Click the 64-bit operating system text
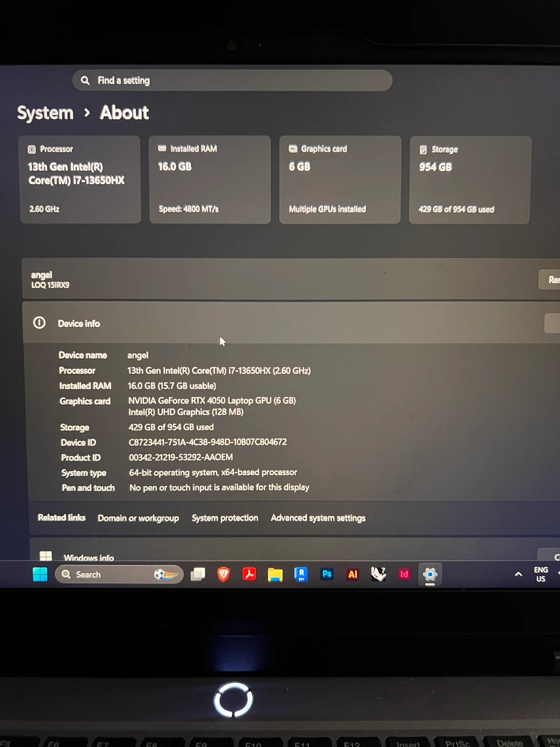The width and height of the screenshot is (560, 747). [213, 473]
